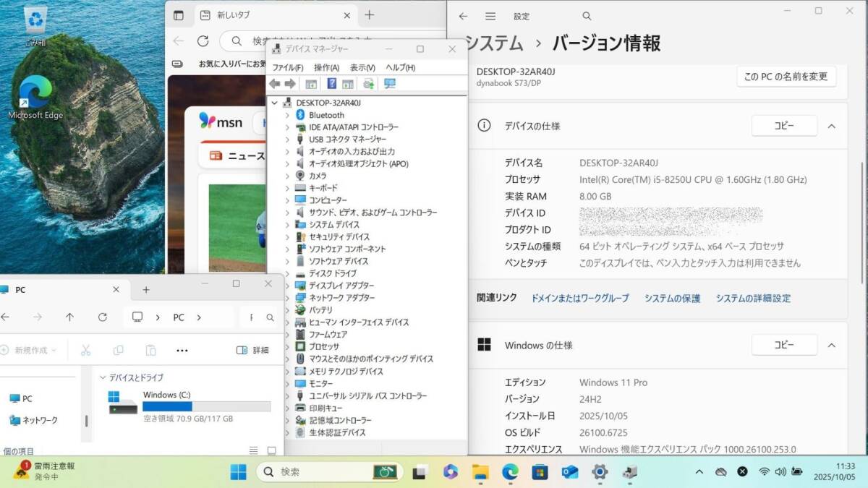Open Microsoft Store from the taskbar
The height and width of the screenshot is (488, 868).
click(x=540, y=472)
